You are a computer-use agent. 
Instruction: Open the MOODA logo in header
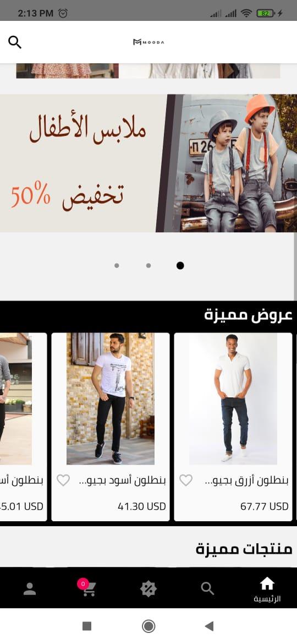click(x=148, y=42)
